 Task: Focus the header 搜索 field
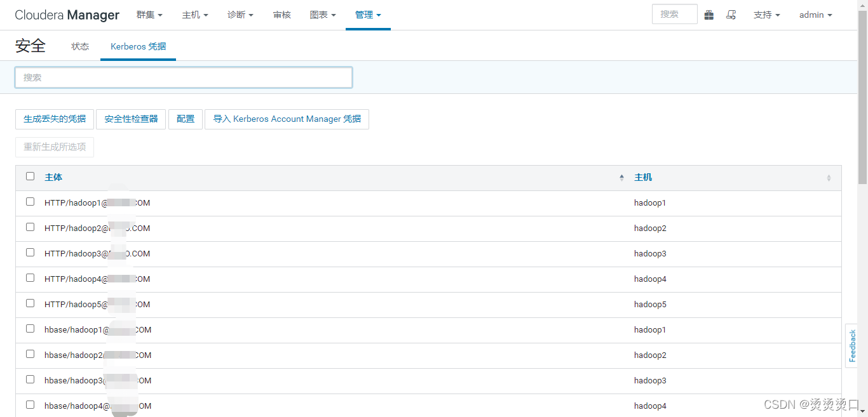point(675,14)
